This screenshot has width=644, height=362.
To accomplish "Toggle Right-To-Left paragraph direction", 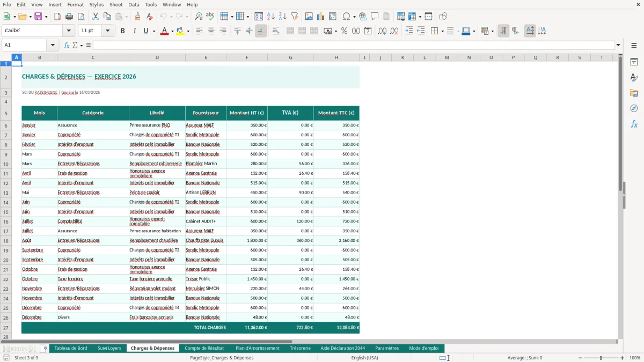I will (x=515, y=31).
